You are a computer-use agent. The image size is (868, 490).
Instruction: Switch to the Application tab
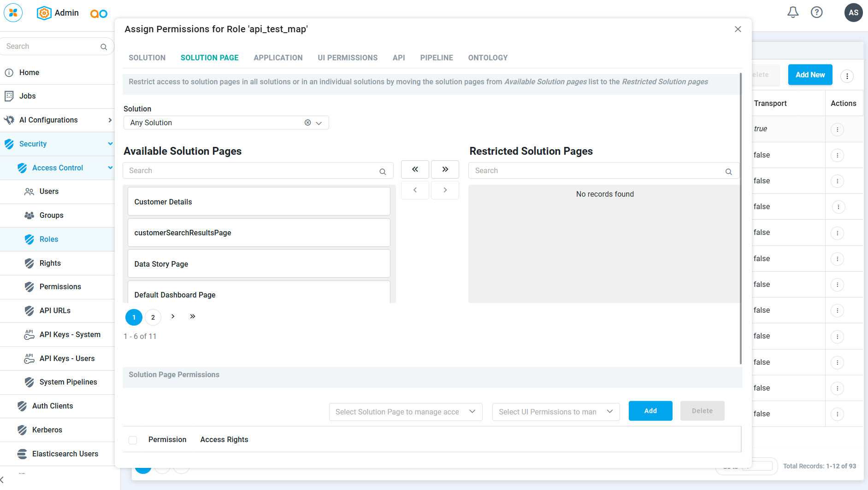tap(278, 58)
